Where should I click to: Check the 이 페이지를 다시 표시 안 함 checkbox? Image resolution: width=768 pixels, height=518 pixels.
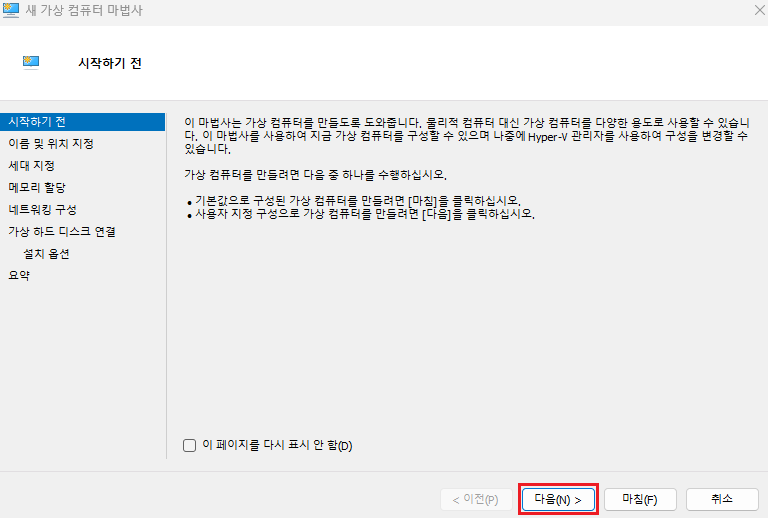click(190, 446)
